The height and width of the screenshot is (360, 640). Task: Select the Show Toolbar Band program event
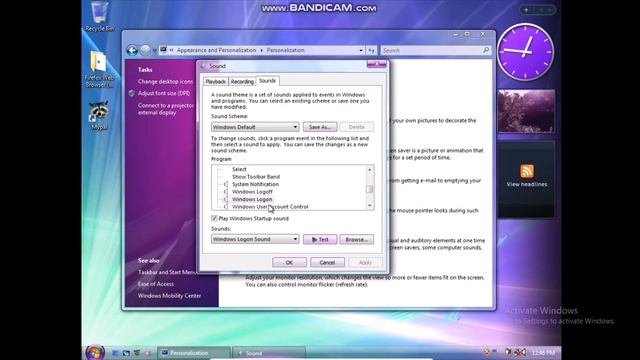pyautogui.click(x=256, y=177)
